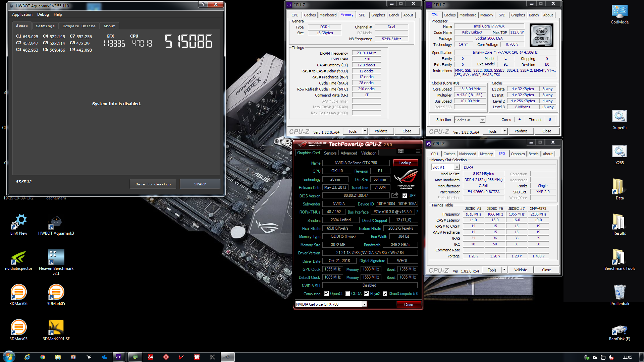Launch HWBOT Aquamark3 desktop shortcut
This screenshot has width=644, height=362.
(x=56, y=225)
